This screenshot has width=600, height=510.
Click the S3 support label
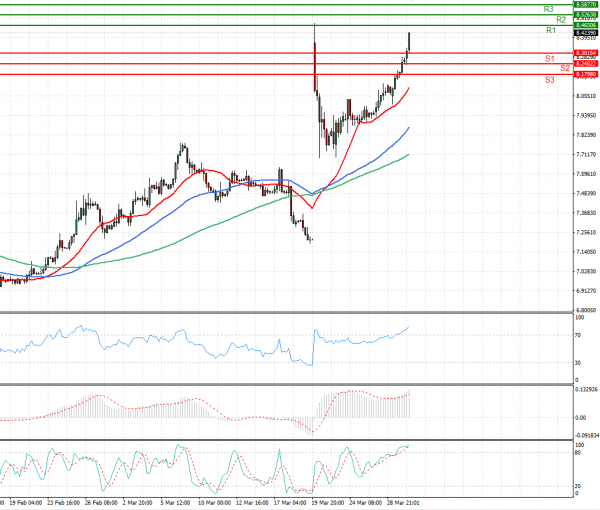pyautogui.click(x=549, y=80)
